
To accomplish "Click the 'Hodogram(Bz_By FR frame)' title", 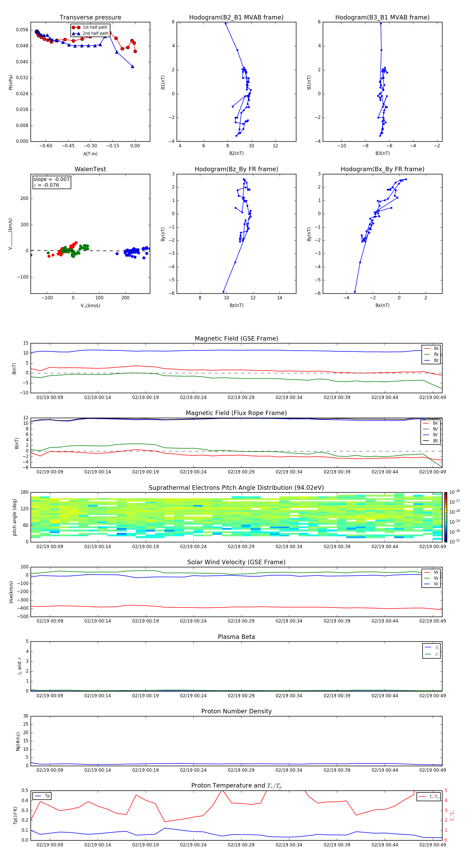I will 236,169.
